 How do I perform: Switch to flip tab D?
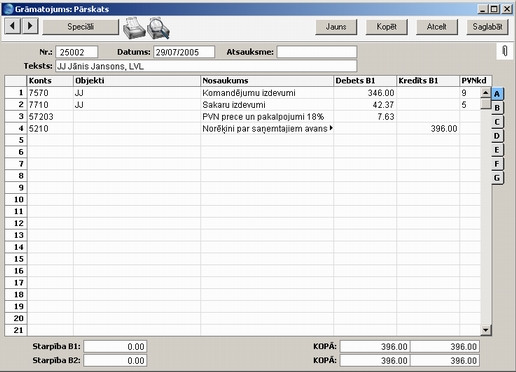(497, 136)
